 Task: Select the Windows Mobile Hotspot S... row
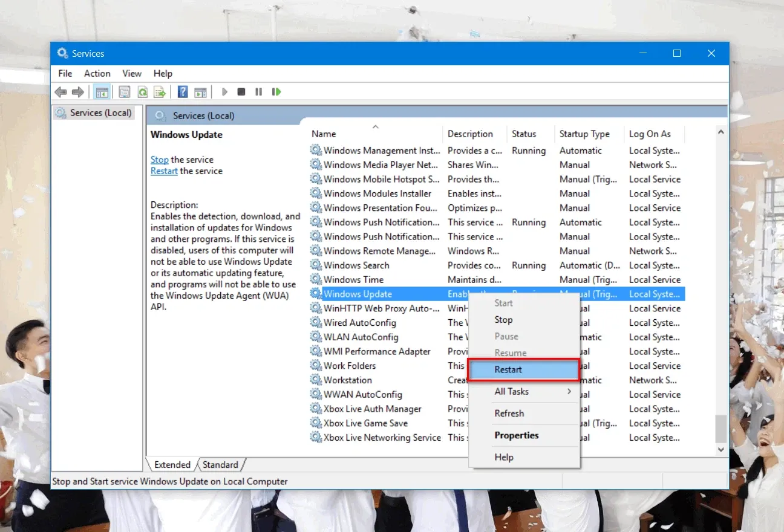tap(496, 180)
